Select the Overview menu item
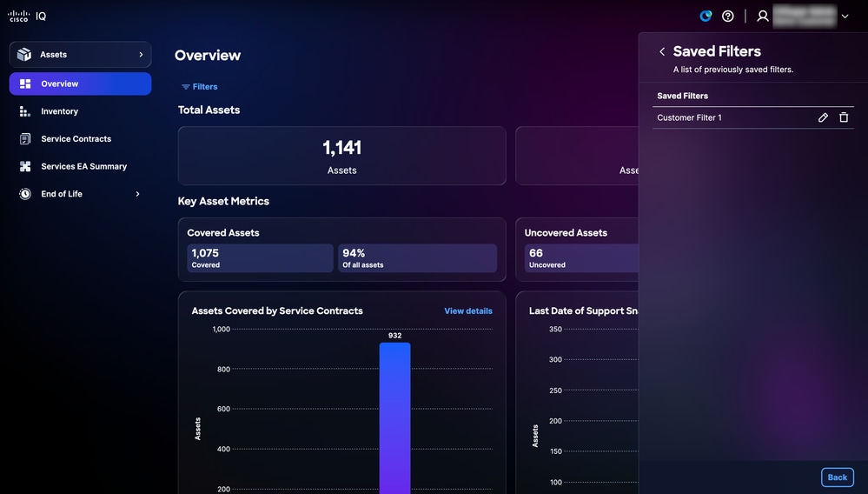This screenshot has width=868, height=494. tap(80, 83)
